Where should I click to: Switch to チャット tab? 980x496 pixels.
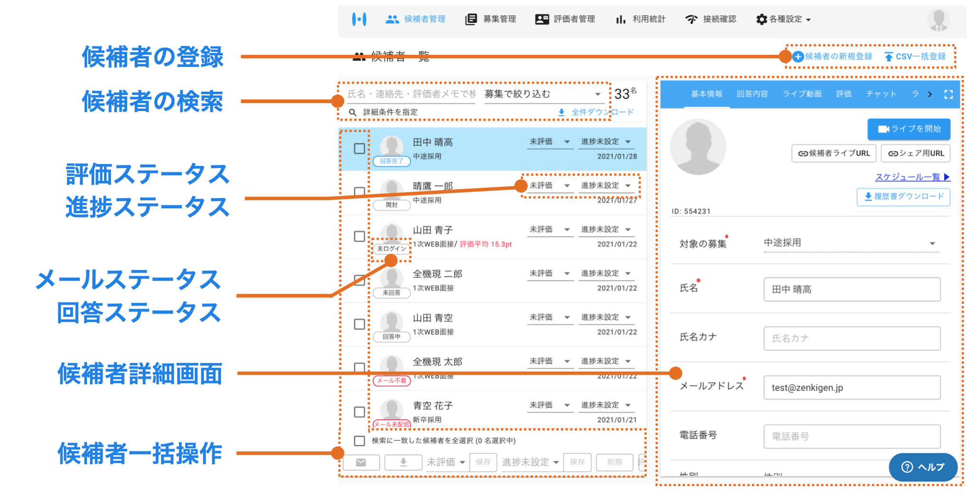tap(881, 94)
